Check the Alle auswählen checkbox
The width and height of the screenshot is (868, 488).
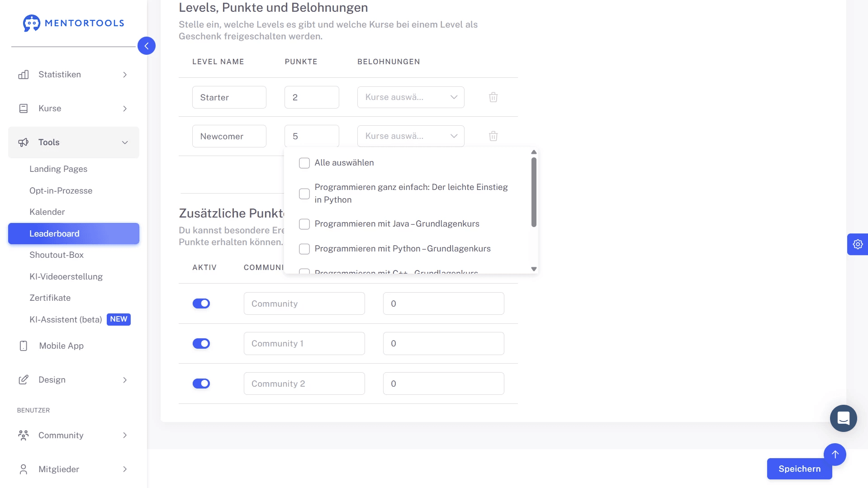tap(304, 163)
